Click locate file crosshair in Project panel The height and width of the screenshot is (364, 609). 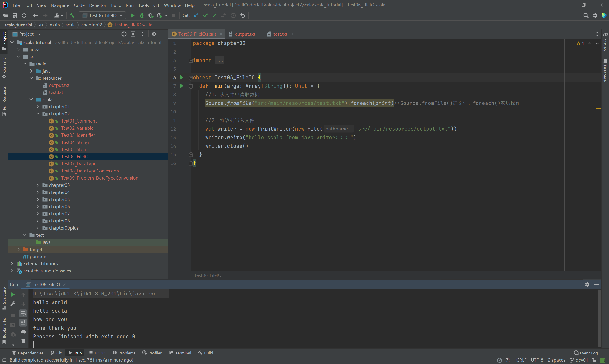tap(124, 34)
